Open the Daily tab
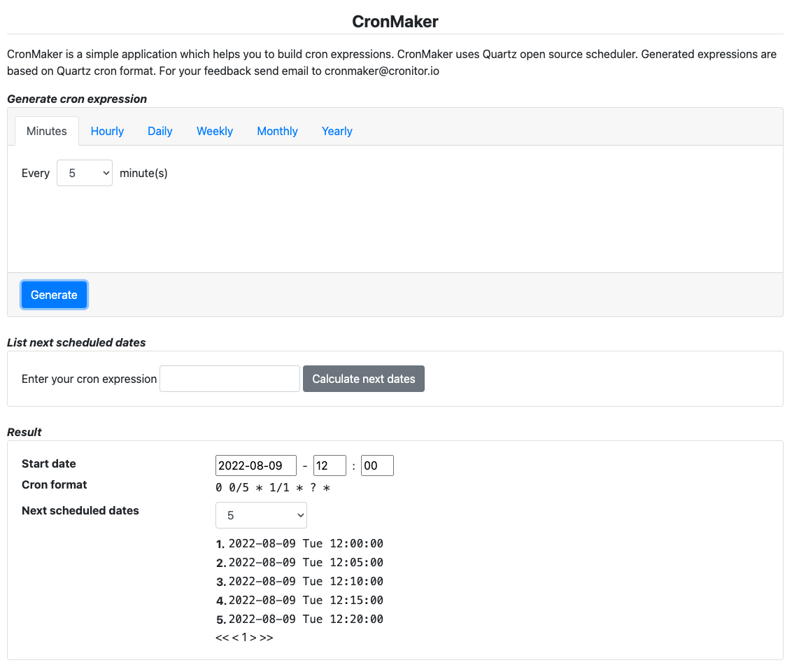The image size is (792, 672). coord(160,131)
